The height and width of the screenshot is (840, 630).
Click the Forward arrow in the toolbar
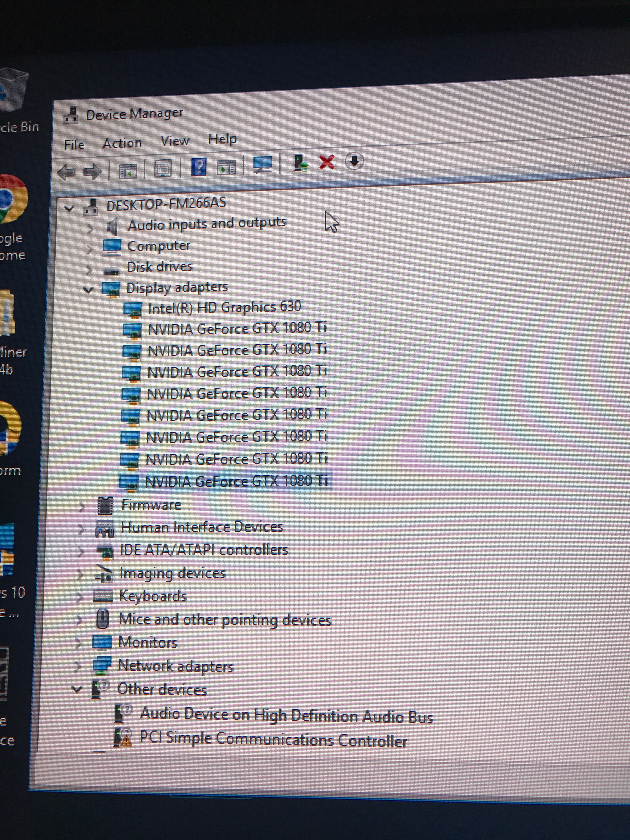[92, 172]
